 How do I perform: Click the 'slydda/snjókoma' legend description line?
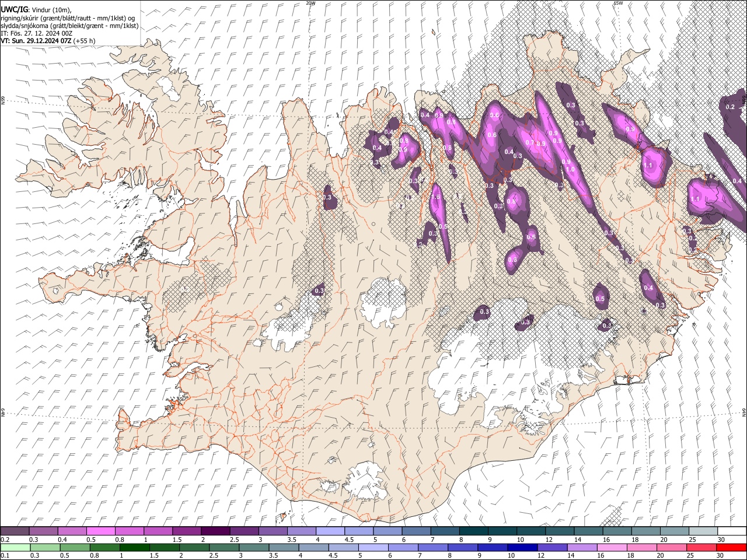tap(69, 25)
